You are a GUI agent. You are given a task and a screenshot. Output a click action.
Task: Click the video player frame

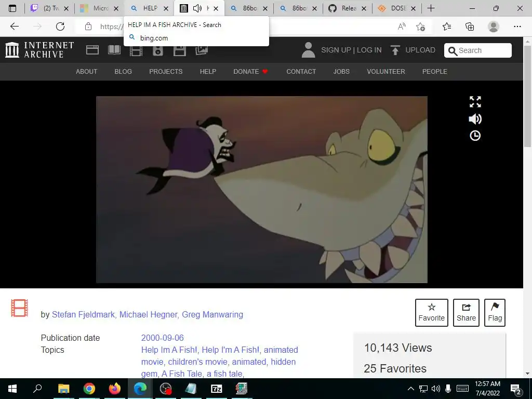(262, 189)
